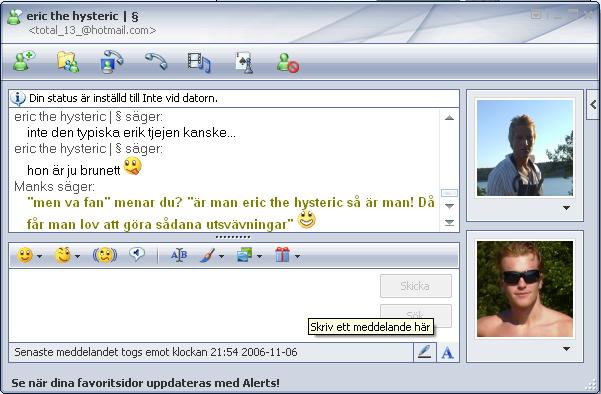
Task: Open the background picture dropdown
Action: coord(259,256)
